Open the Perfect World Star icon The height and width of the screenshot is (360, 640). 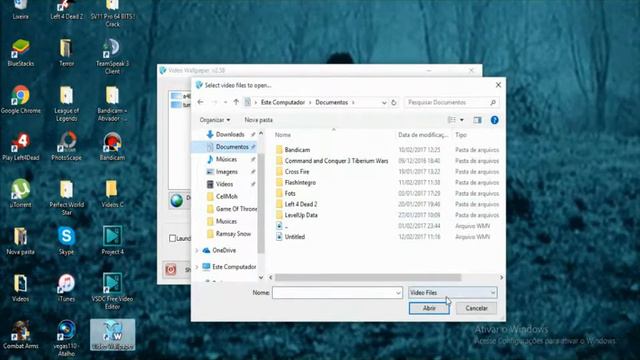tap(66, 198)
